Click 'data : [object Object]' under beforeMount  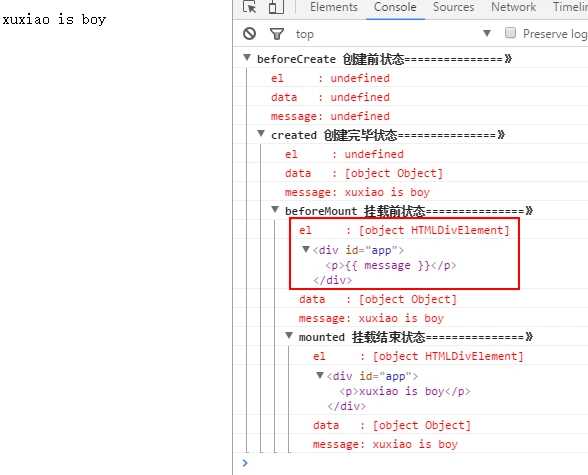click(378, 300)
